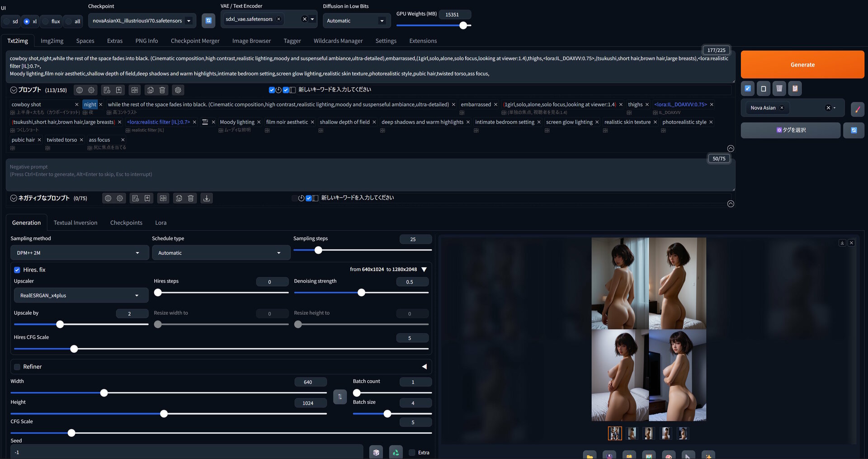Click the download icon in negative prompt toolbar
The width and height of the screenshot is (868, 459).
(207, 198)
